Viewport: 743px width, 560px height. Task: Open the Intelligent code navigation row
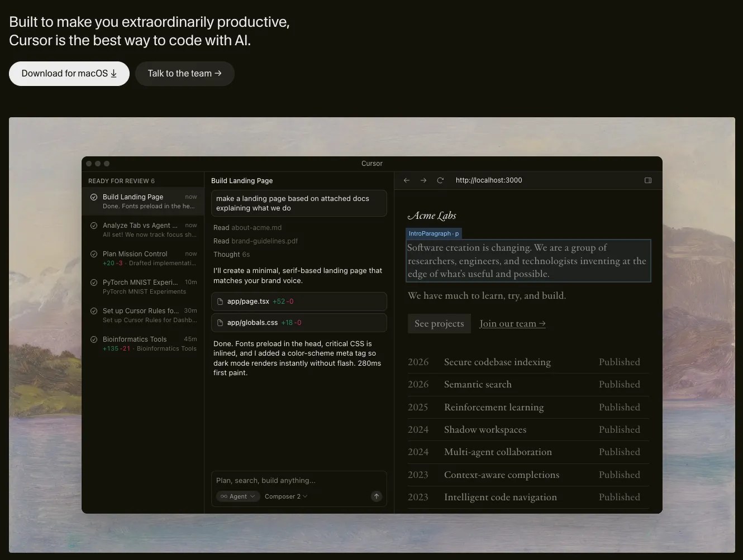click(528, 497)
